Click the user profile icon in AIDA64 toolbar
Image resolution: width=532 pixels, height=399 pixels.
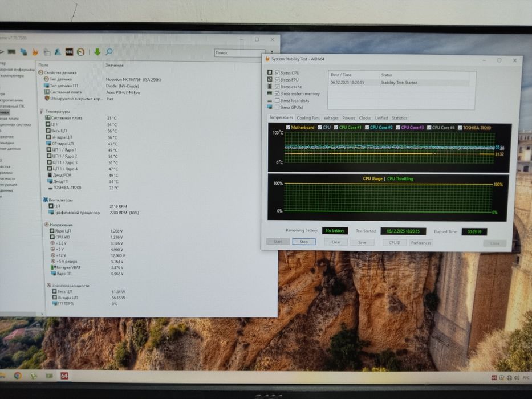58,52
